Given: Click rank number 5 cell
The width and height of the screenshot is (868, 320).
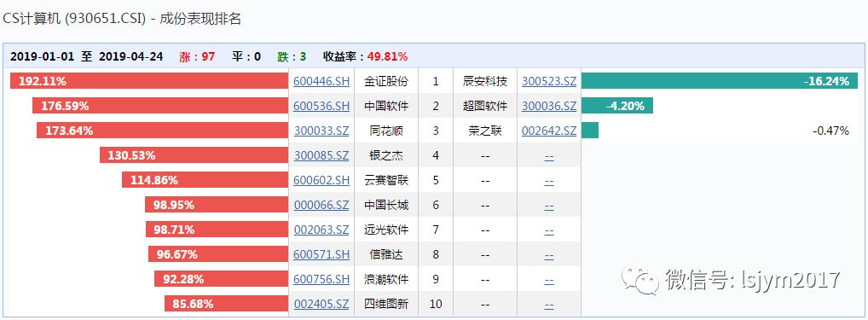Looking at the screenshot, I should [x=436, y=181].
